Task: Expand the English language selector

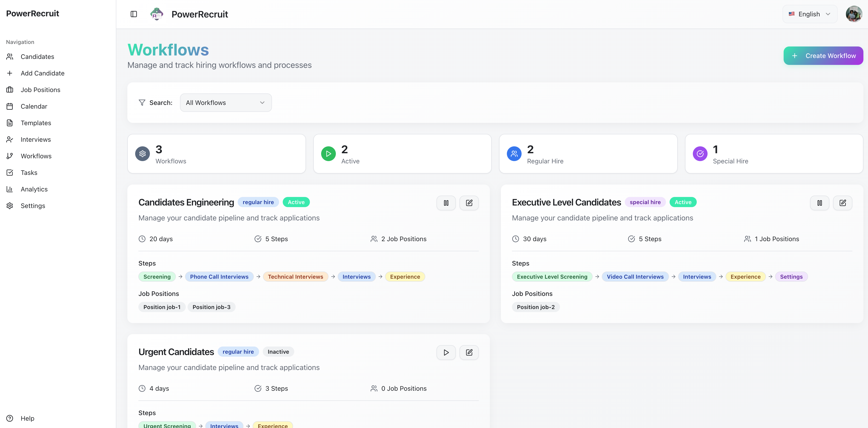Action: [809, 14]
